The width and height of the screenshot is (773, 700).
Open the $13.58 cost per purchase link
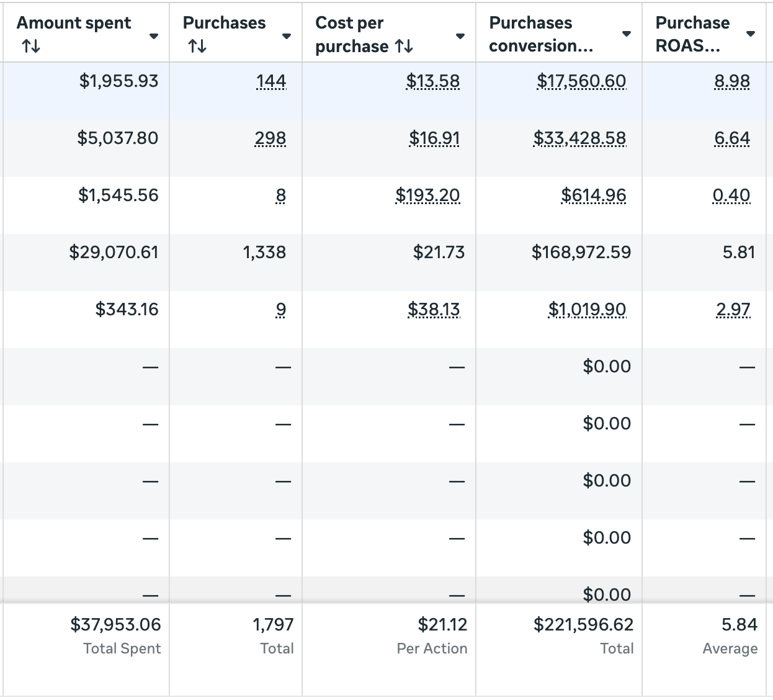433,81
